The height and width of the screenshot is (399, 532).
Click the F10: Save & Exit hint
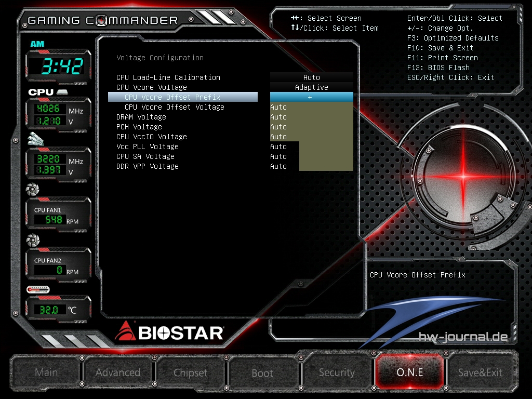[440, 48]
